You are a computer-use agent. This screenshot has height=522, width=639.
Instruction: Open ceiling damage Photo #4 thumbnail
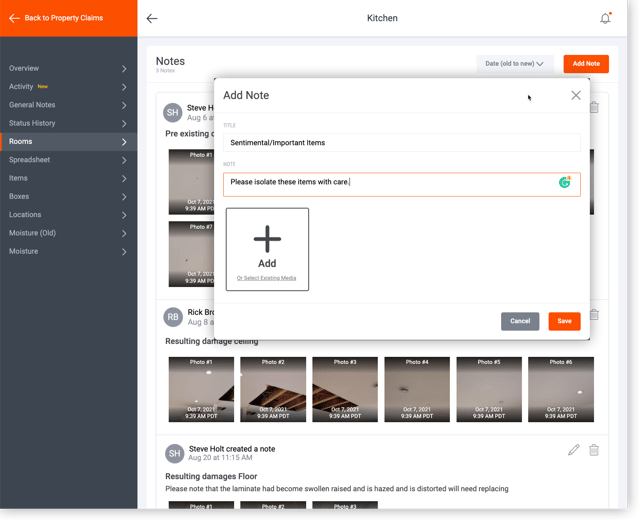click(417, 390)
